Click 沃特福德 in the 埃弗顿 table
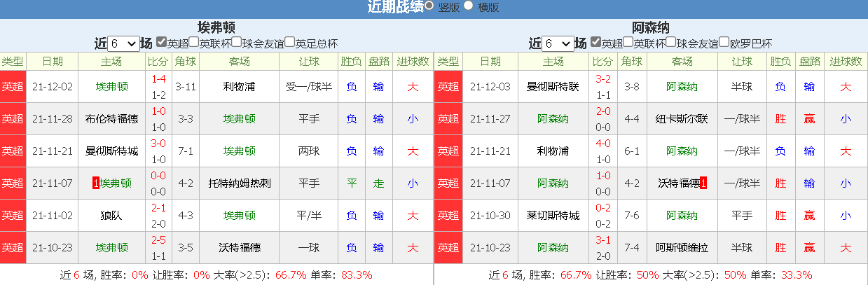868x285 pixels. point(239,248)
